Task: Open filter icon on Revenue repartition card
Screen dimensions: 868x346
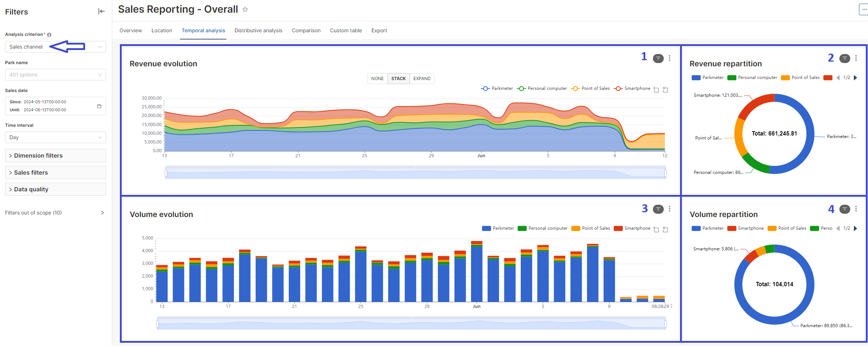Action: tap(844, 58)
